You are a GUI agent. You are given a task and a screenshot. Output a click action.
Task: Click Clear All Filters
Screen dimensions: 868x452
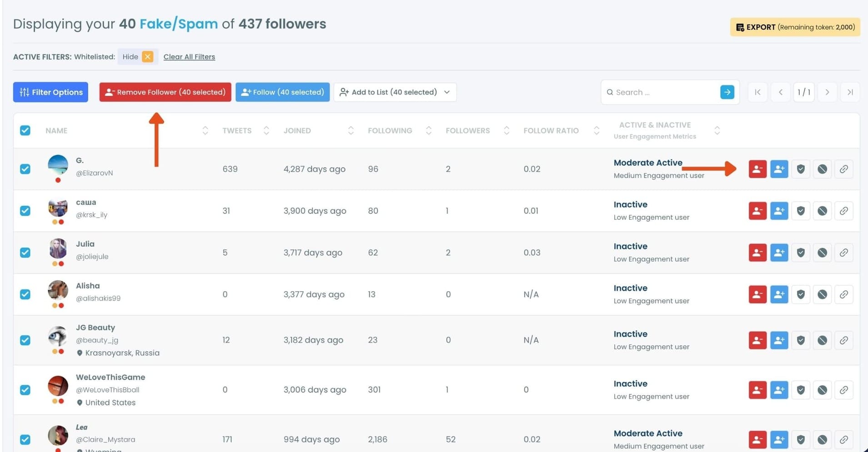(x=189, y=57)
